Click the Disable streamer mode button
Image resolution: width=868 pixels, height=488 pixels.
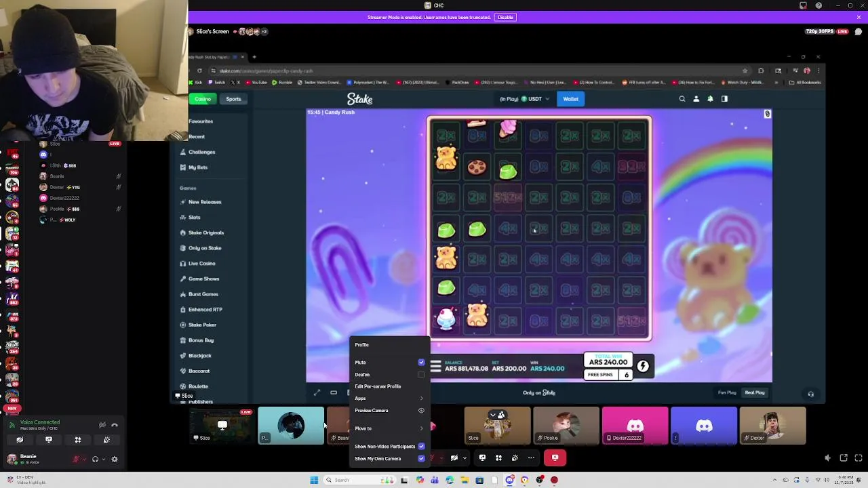coord(505,17)
